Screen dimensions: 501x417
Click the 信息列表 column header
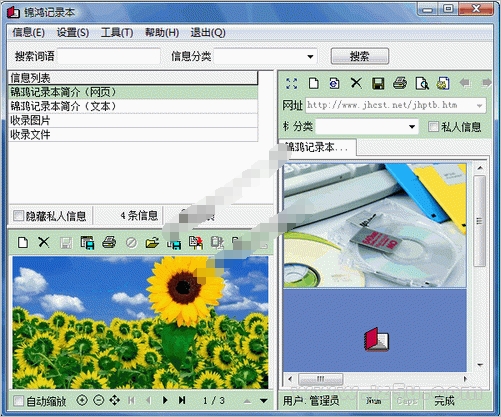click(x=133, y=78)
